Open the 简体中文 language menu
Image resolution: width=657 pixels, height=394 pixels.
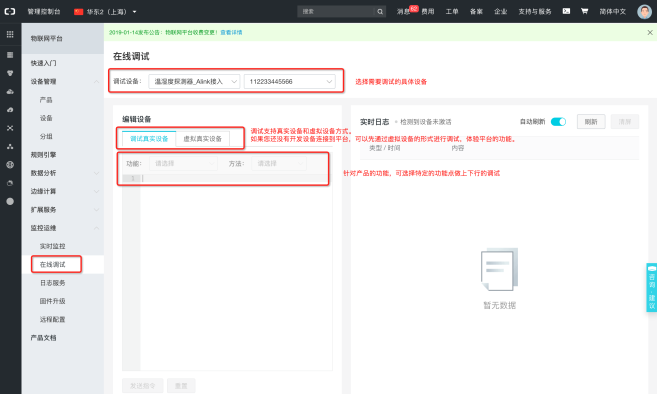613,12
